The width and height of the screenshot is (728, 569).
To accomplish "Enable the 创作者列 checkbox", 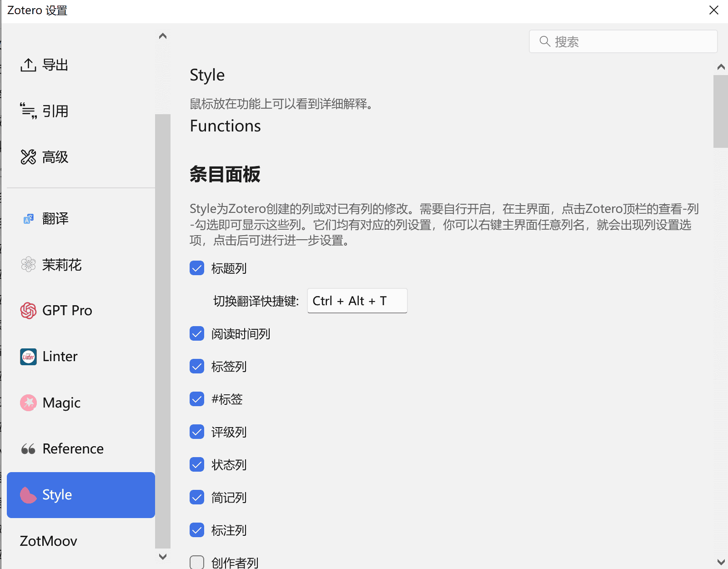I will coord(196,562).
